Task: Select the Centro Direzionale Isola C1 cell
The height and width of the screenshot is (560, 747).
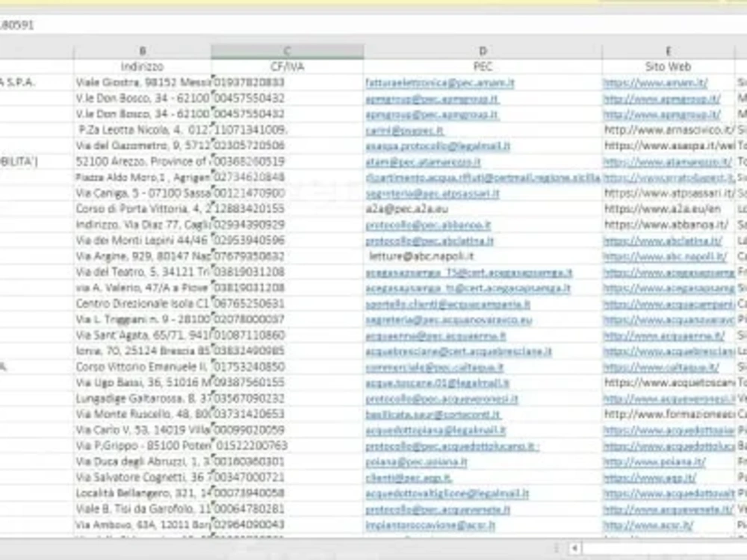Action: [x=143, y=303]
